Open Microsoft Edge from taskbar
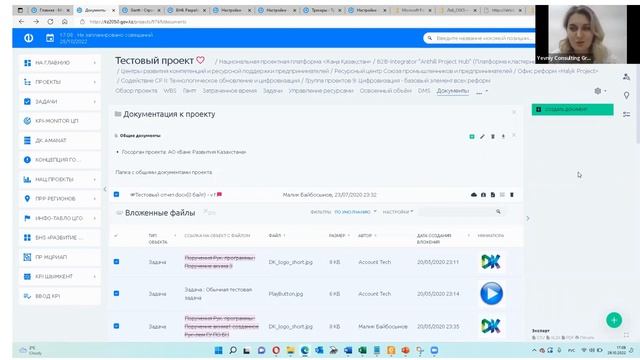 pos(305,350)
